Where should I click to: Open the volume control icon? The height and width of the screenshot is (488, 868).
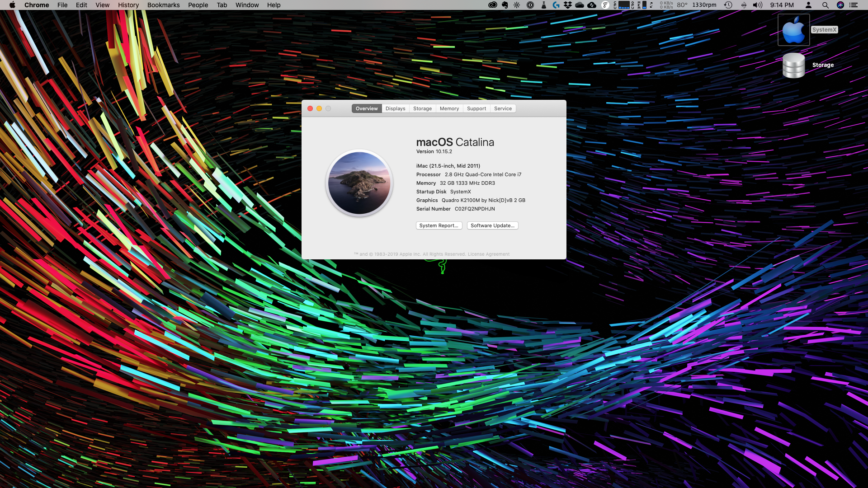point(757,5)
